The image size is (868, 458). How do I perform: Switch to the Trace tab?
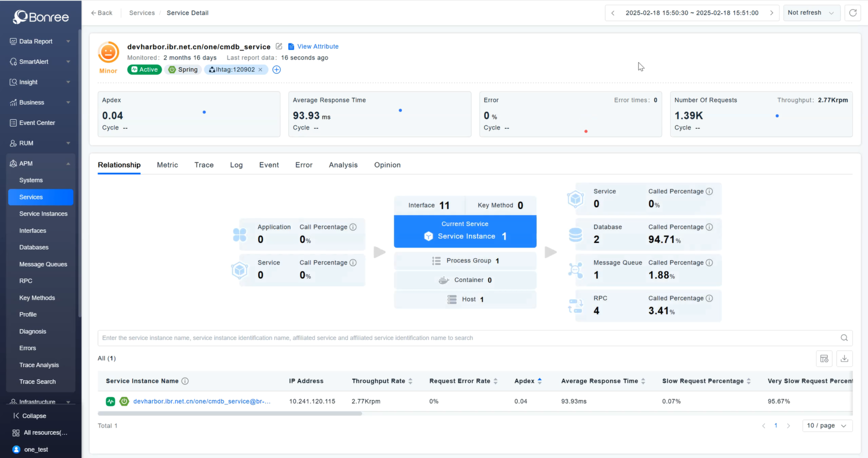(204, 165)
